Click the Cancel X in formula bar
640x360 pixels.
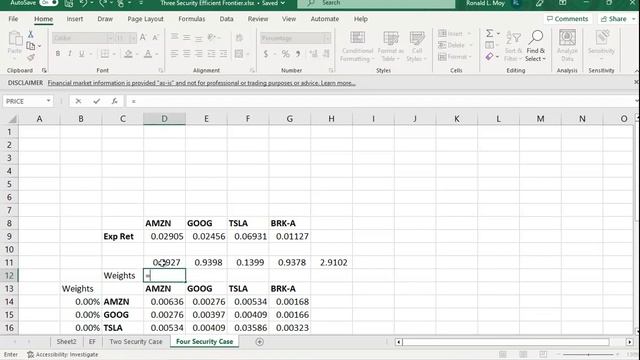[x=78, y=101]
